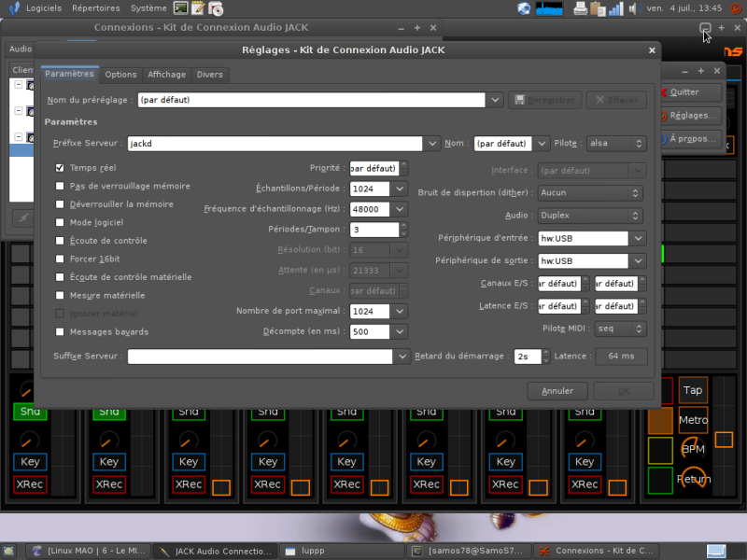Click the network globe tray icon
Viewport: 747px width, 560px height.
[524, 8]
